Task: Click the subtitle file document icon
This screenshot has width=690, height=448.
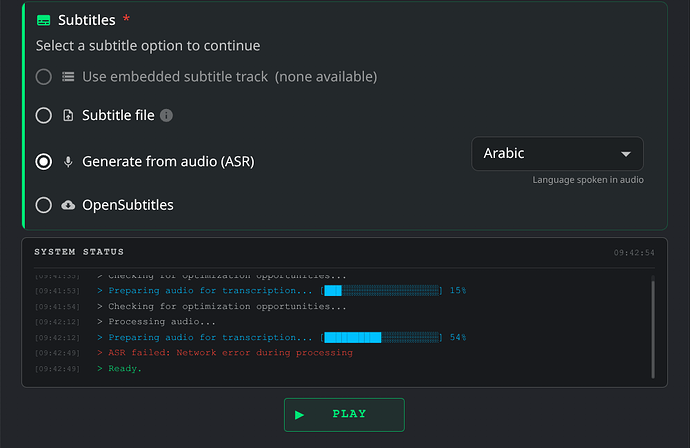Action: (x=68, y=116)
